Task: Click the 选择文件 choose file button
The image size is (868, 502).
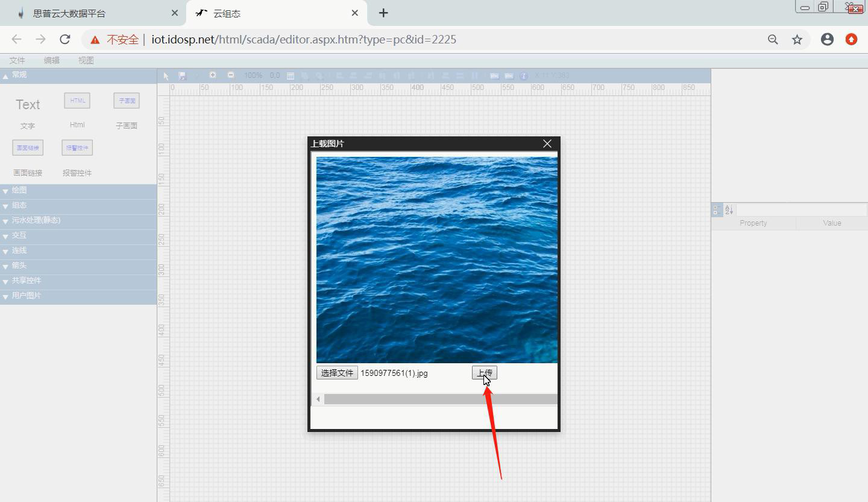Action: pyautogui.click(x=337, y=373)
